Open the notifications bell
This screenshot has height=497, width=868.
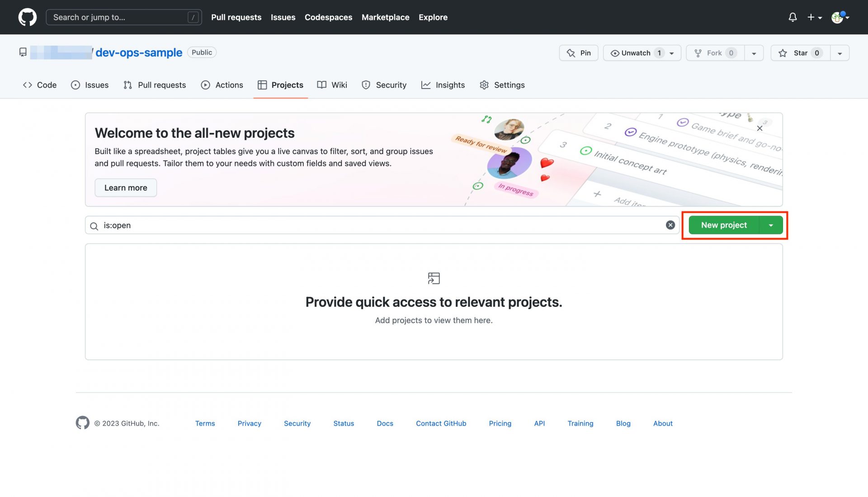(792, 17)
